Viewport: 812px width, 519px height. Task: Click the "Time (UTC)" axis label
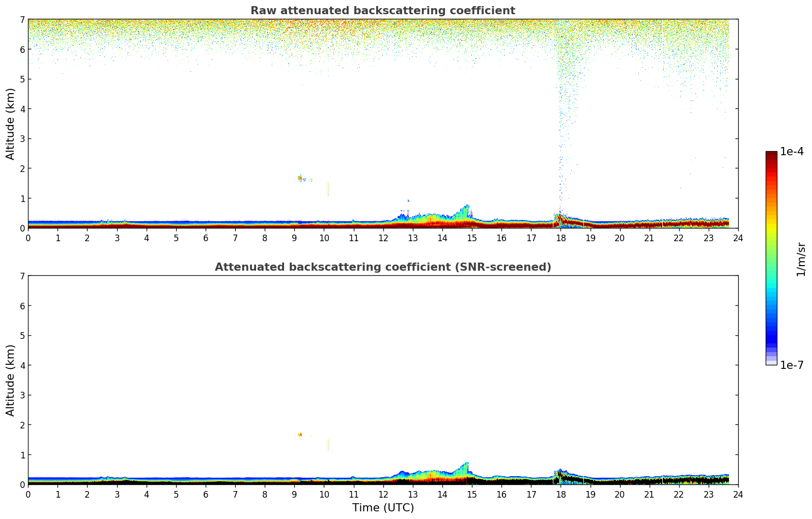pos(383,508)
